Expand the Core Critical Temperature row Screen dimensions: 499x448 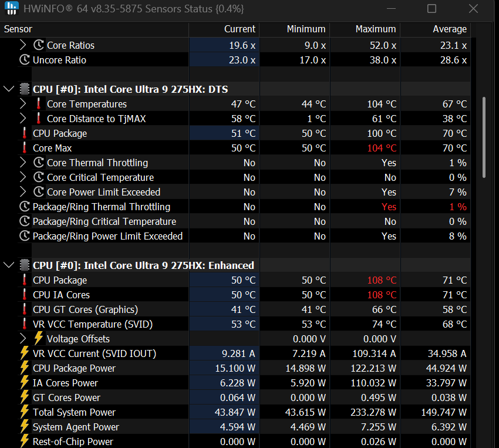click(x=22, y=177)
